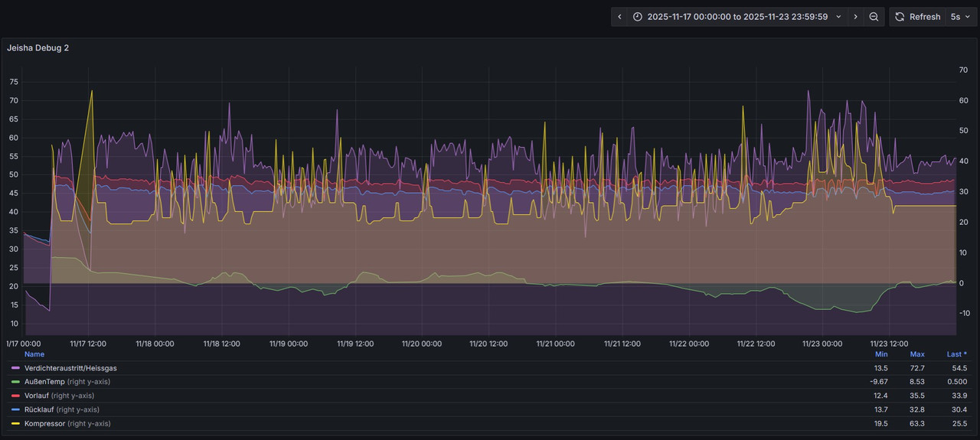980x440 pixels.
Task: Toggle Kompressor series visibility in legend
Action: tap(44, 423)
